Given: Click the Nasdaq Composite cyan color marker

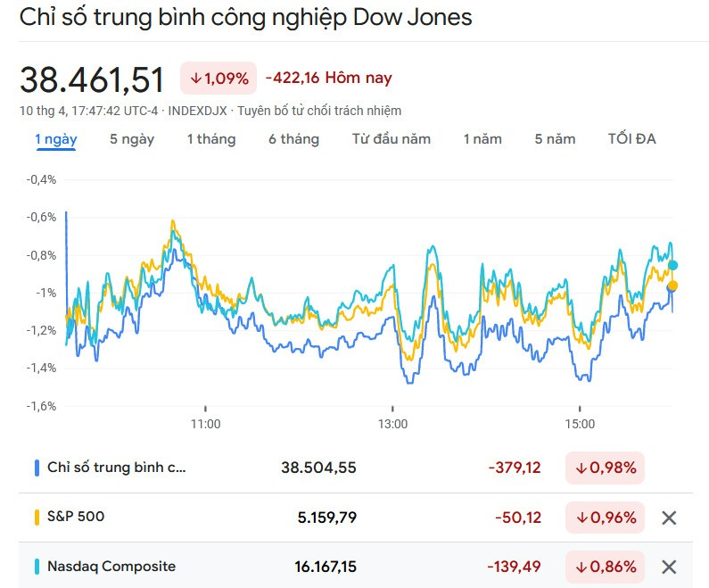Looking at the screenshot, I should [37, 566].
